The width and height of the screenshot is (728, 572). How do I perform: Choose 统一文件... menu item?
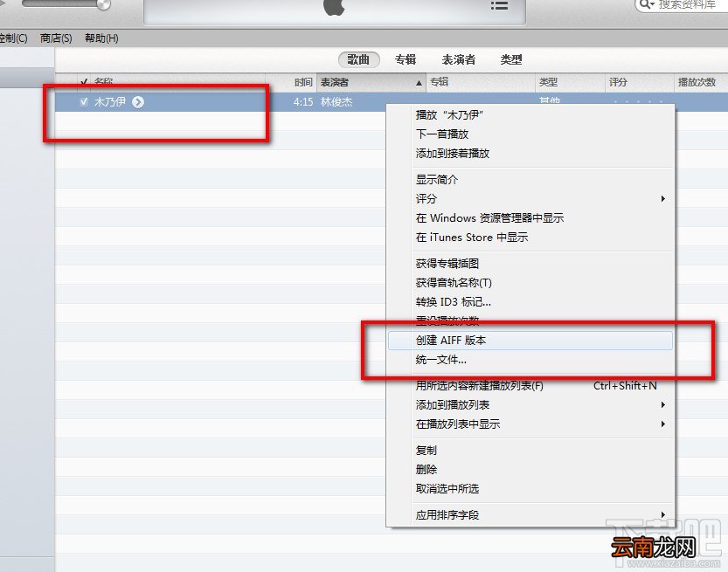pyautogui.click(x=530, y=360)
